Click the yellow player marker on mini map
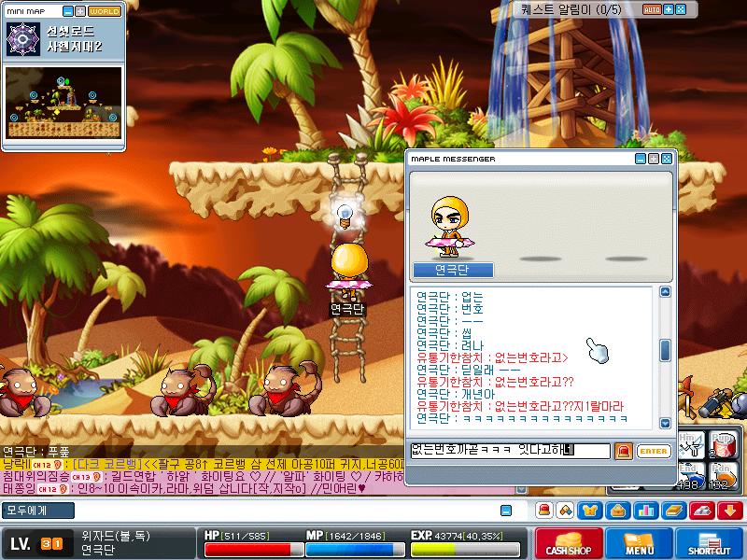Image resolution: width=747 pixels, height=560 pixels. (x=57, y=112)
